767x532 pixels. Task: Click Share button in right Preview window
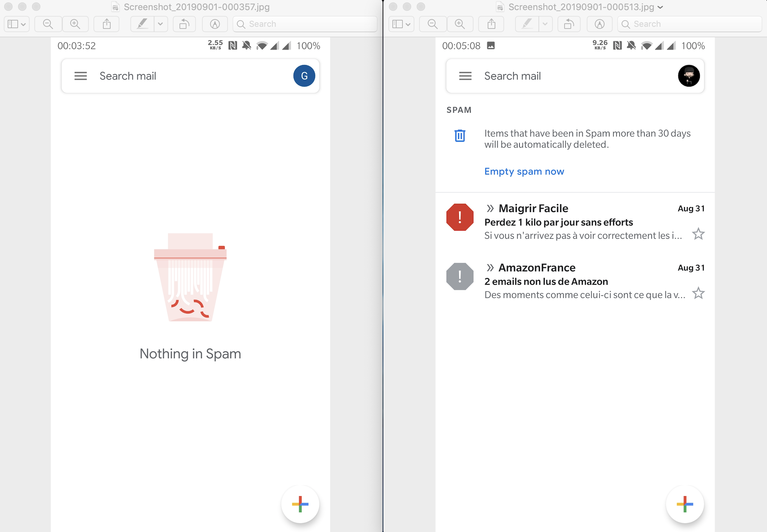[x=492, y=24]
